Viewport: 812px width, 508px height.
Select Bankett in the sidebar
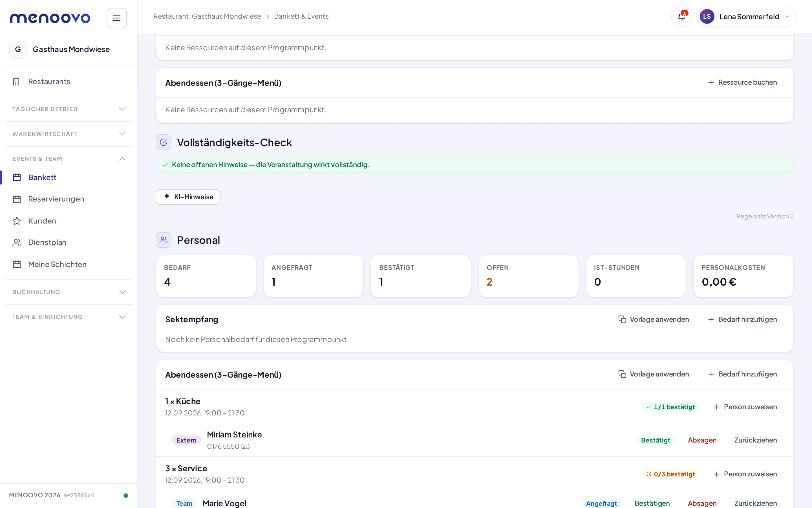(69, 178)
